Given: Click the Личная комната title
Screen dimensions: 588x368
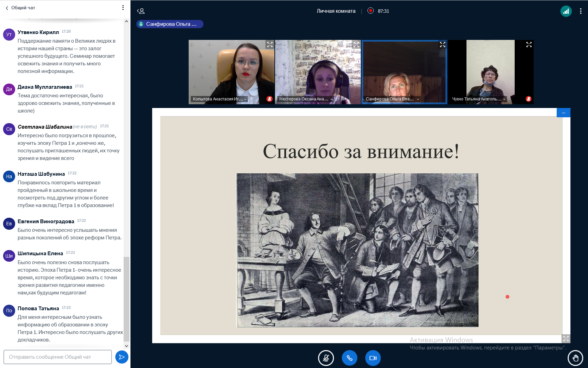Looking at the screenshot, I should (x=336, y=11).
